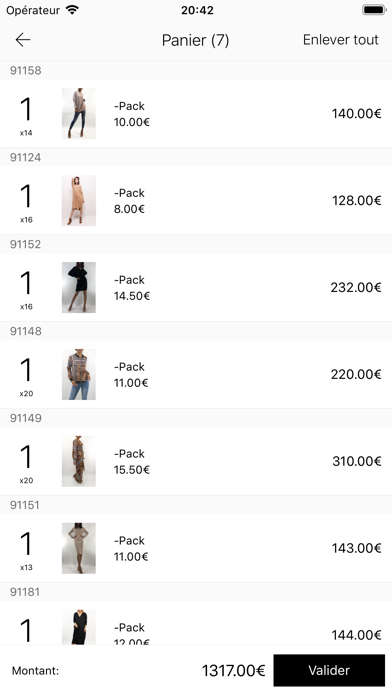
Task: Tap the -Pack 10.00€ label
Action: pos(131,114)
